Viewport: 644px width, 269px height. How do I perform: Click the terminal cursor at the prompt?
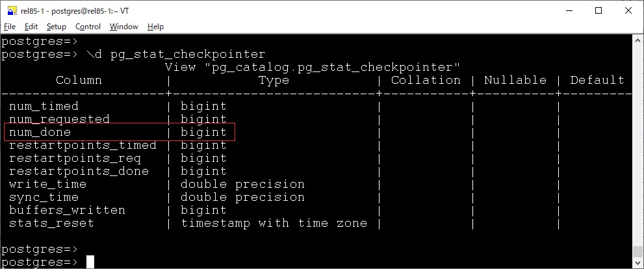click(x=90, y=262)
